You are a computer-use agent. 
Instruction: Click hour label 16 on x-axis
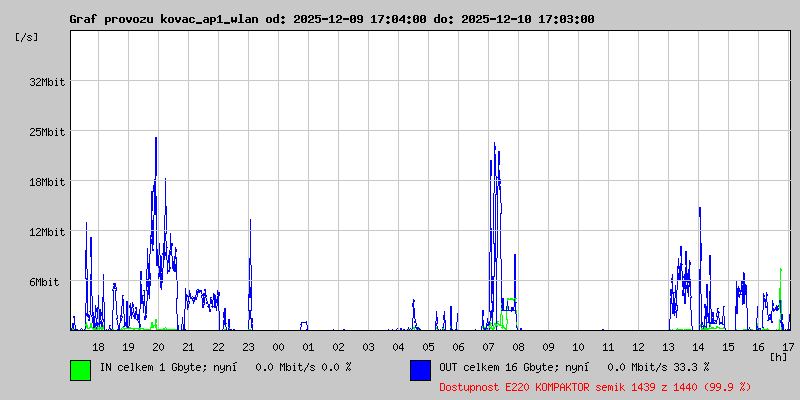759,347
